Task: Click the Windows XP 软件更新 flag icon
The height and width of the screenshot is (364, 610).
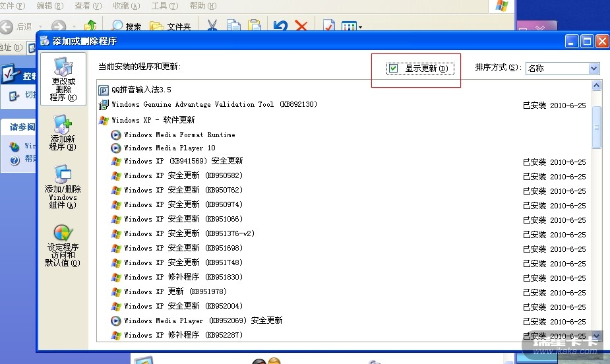Action: coord(104,120)
